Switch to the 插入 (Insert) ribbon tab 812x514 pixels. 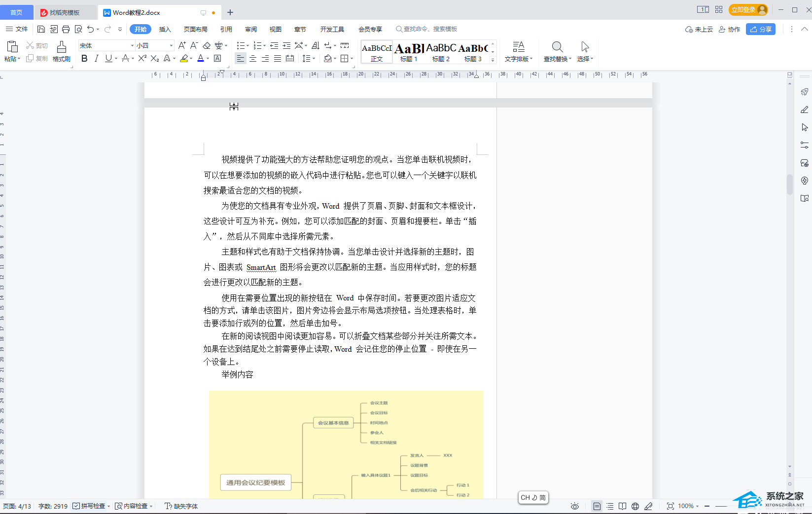pyautogui.click(x=165, y=29)
